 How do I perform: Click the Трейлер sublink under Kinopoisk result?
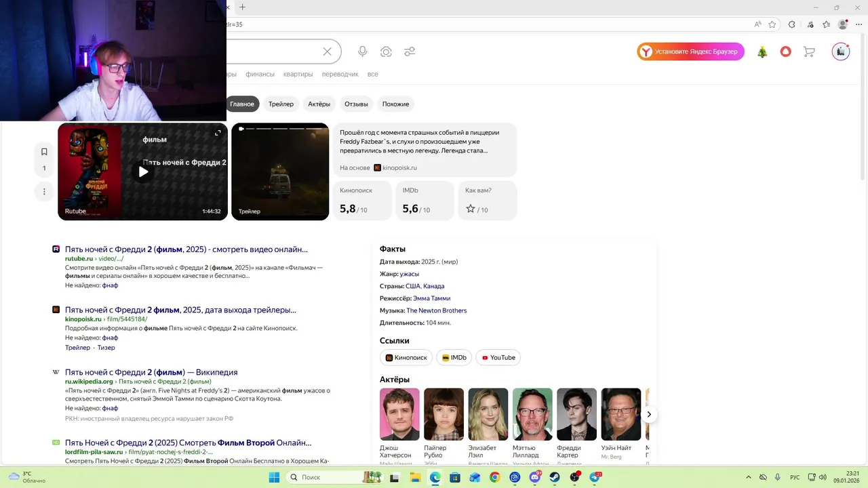point(77,348)
